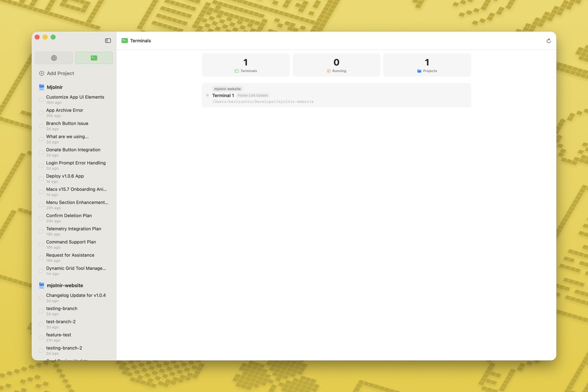The width and height of the screenshot is (588, 392).
Task: Click the Running count card
Action: pyautogui.click(x=336, y=65)
